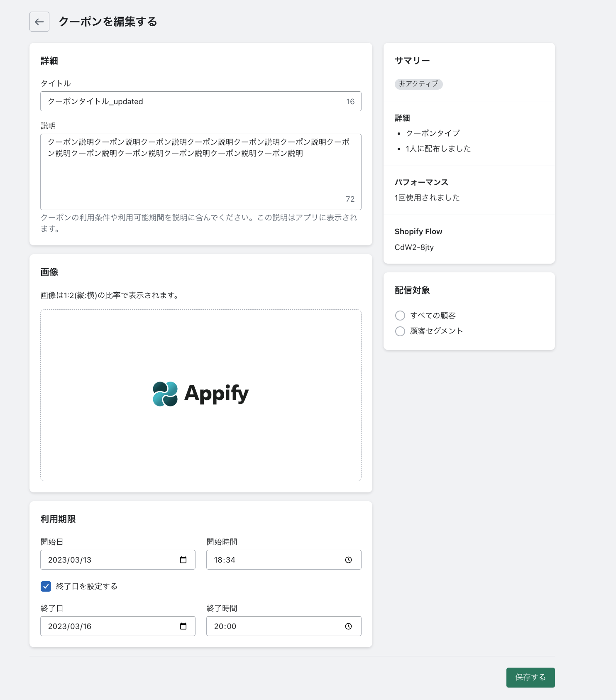616x700 pixels.
Task: Open the end date calendar picker icon
Action: point(183,626)
